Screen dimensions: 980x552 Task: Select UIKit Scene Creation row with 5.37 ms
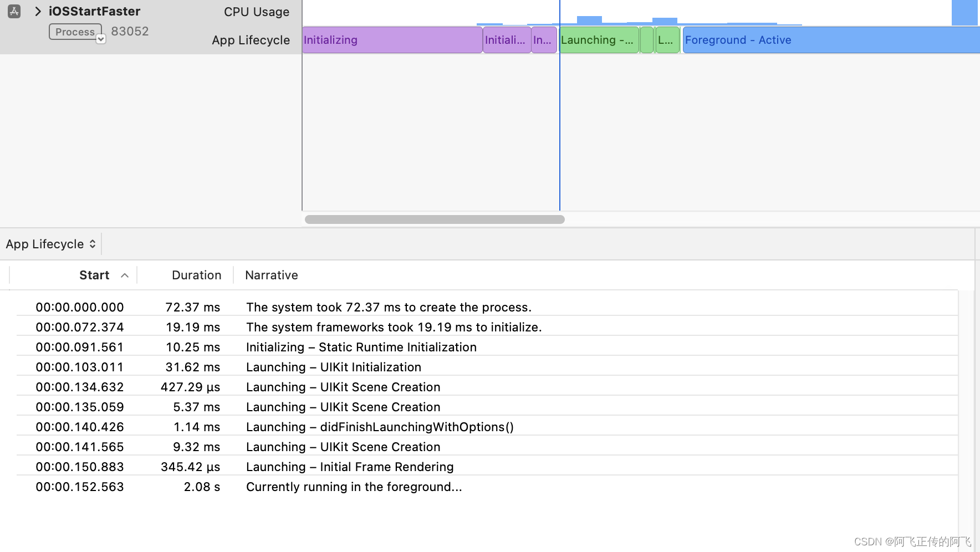click(x=487, y=407)
